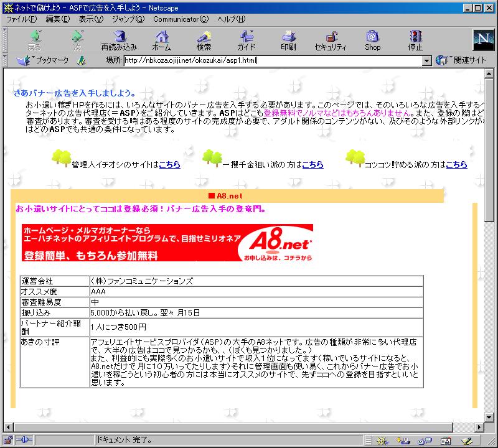498x448 pixels.
Task: Click the vertical scrollbar up arrow
Action: tap(489, 73)
